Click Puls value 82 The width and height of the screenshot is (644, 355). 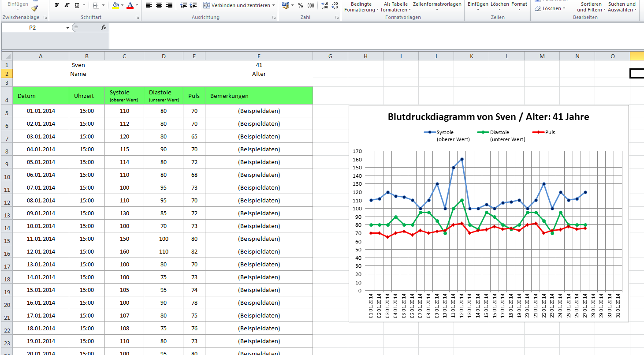[x=194, y=251]
